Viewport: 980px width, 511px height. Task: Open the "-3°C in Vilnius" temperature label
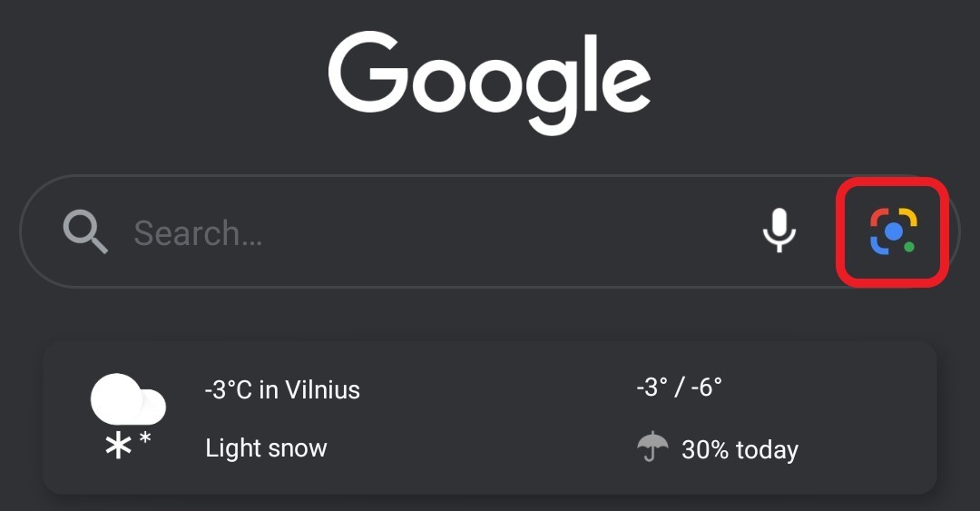(282, 390)
